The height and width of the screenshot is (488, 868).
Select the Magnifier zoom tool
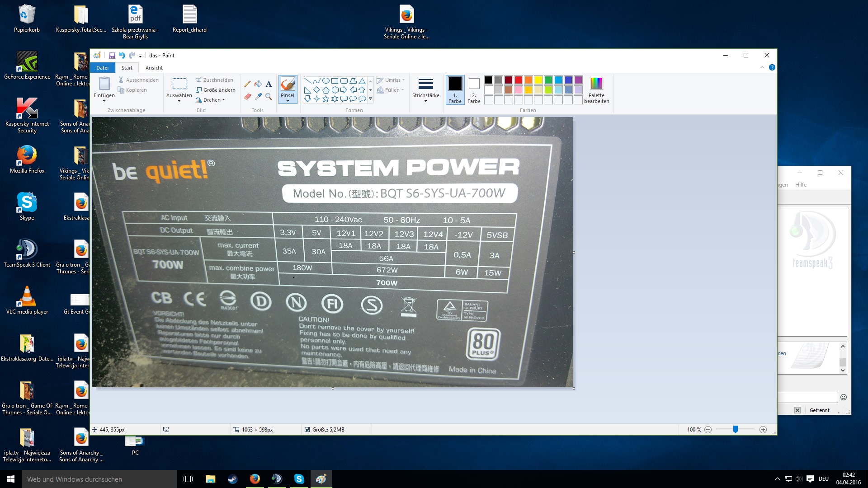tap(269, 96)
